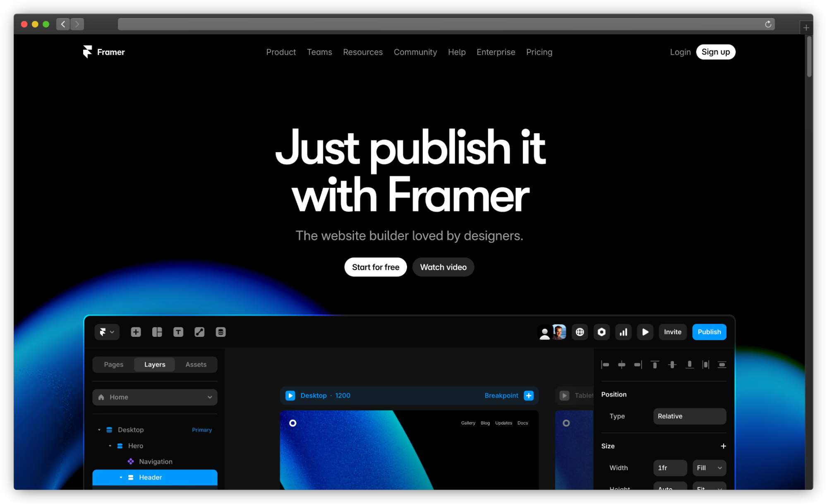Open the Pricing menu item
The width and height of the screenshot is (827, 504).
point(539,52)
